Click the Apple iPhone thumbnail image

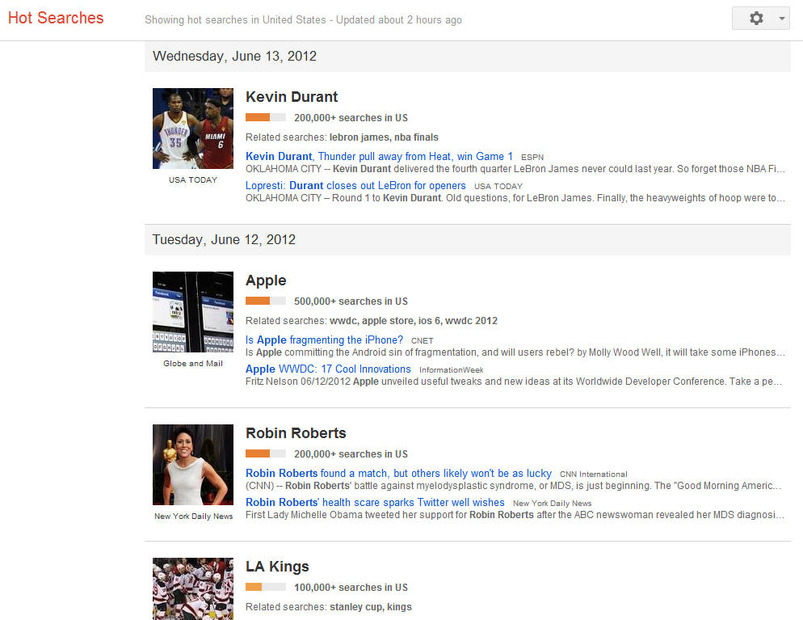tap(193, 312)
